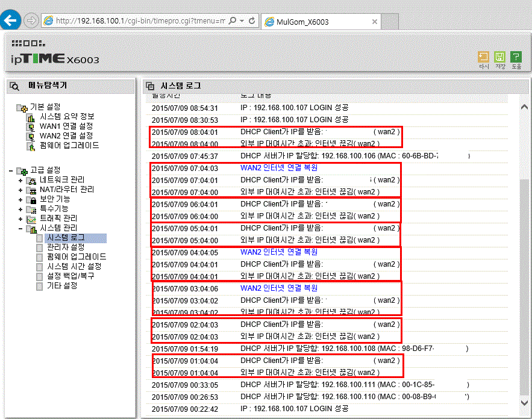Click the browser Forward arrow button
The image size is (532, 419).
[31, 20]
